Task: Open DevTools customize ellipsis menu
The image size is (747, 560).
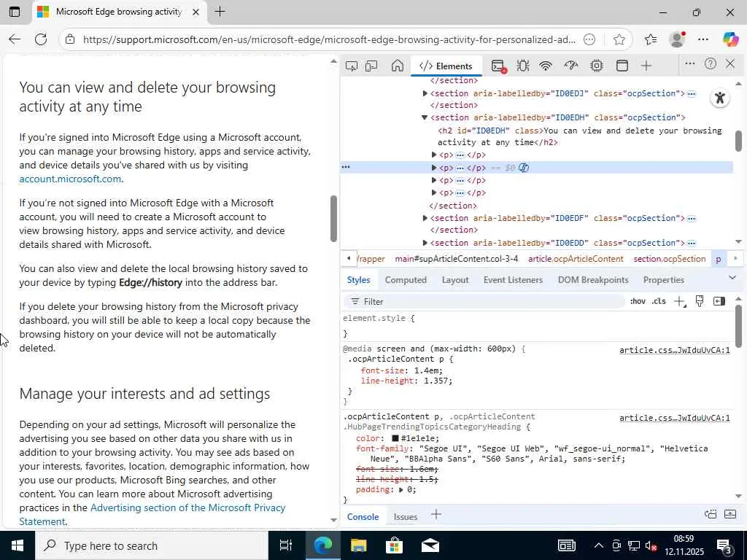Action: (x=690, y=64)
